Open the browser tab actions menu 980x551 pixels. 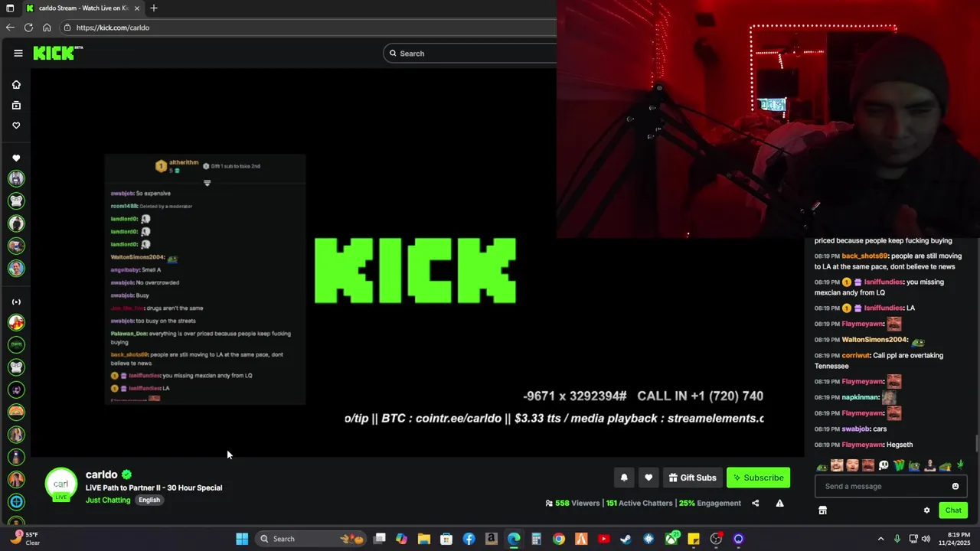(9, 8)
